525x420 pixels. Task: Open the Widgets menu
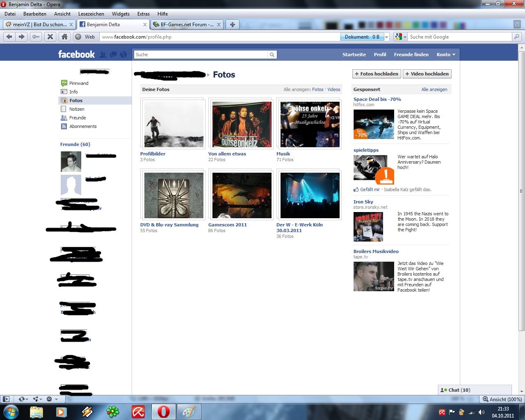tap(121, 14)
